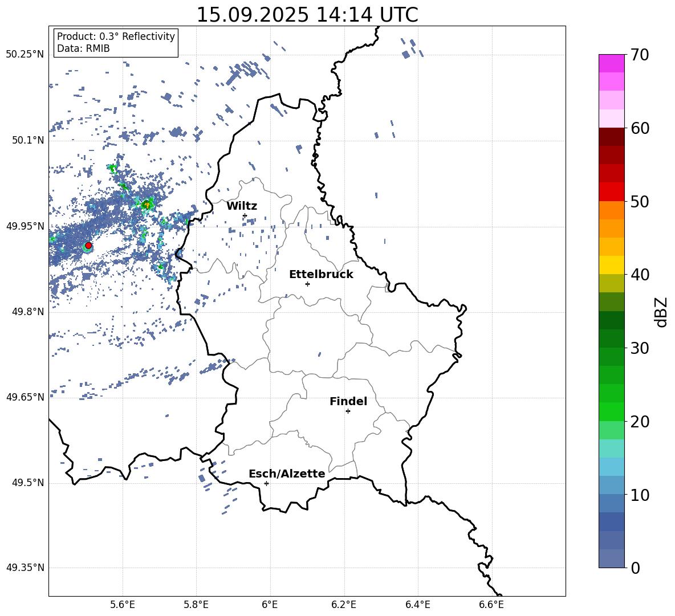Select the magenta top colorbar segment
The height and width of the screenshot is (616, 675).
pos(612,64)
